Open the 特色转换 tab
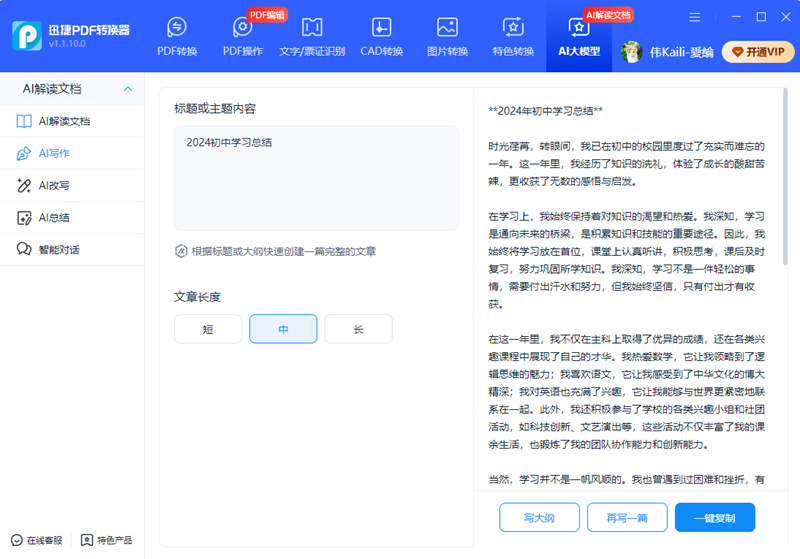 coord(513,36)
